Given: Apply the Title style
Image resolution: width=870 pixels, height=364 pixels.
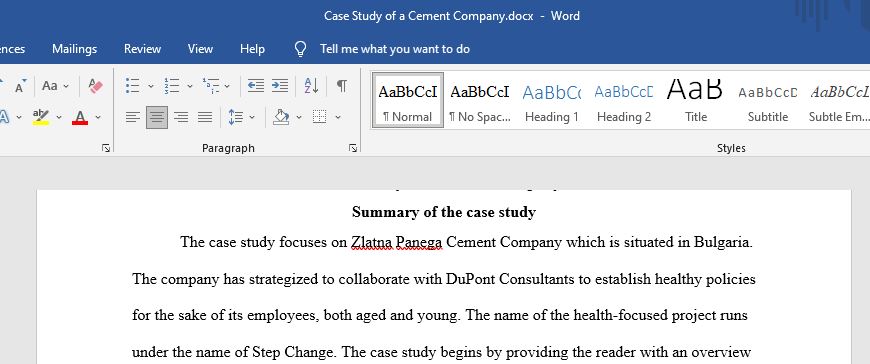Looking at the screenshot, I should (696, 100).
